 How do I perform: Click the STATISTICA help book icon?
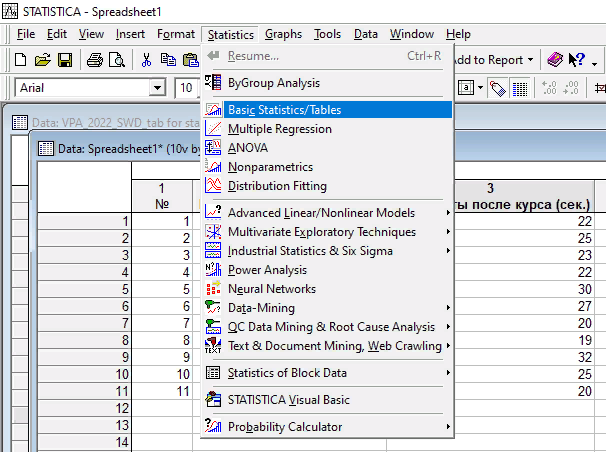(555, 59)
